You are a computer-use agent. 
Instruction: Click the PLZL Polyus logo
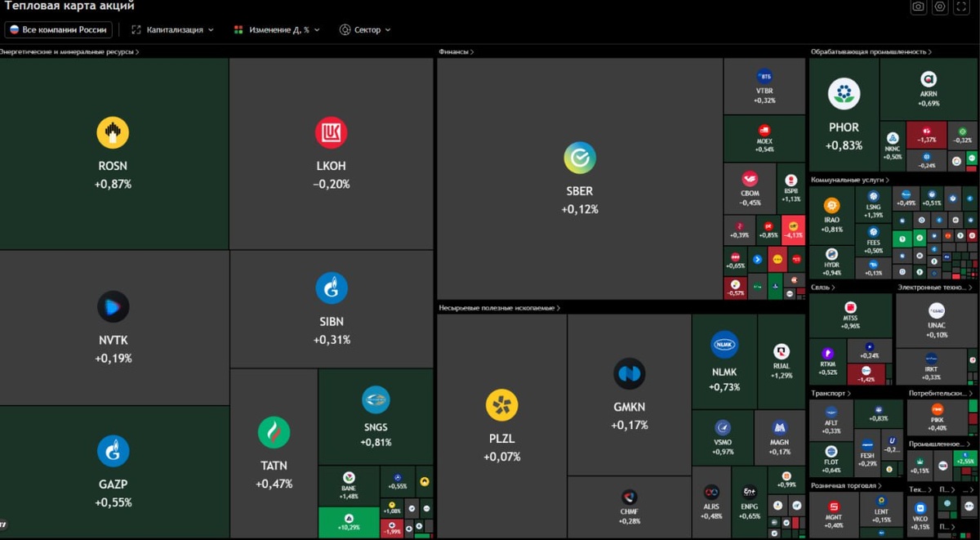click(501, 406)
